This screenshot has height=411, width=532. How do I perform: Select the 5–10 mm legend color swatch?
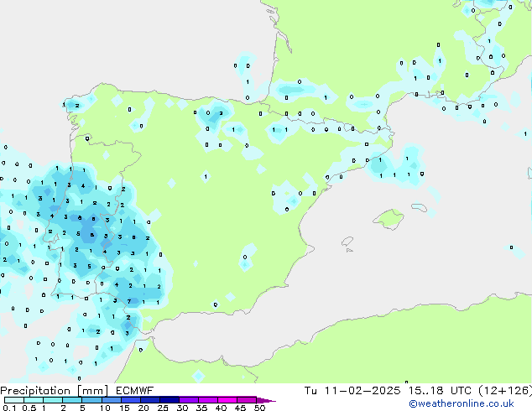[91, 400]
